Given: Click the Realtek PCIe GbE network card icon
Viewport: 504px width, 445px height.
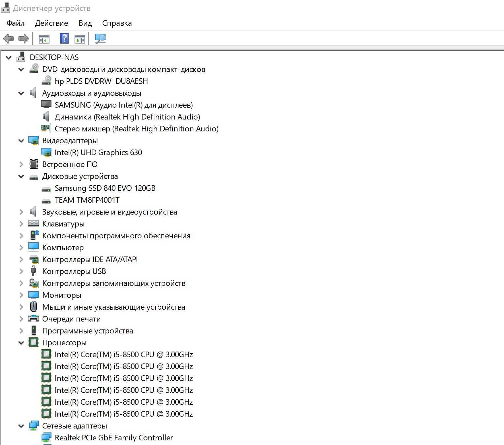Looking at the screenshot, I should pos(46,438).
